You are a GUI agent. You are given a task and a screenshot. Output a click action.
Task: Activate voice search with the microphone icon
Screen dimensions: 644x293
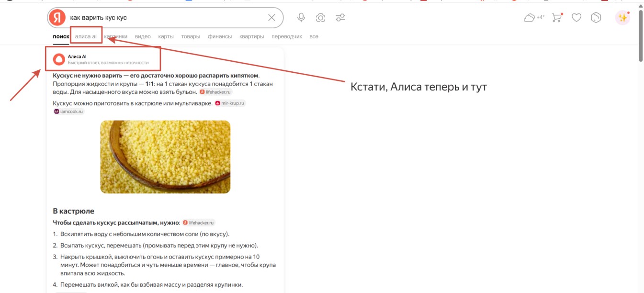tap(301, 17)
